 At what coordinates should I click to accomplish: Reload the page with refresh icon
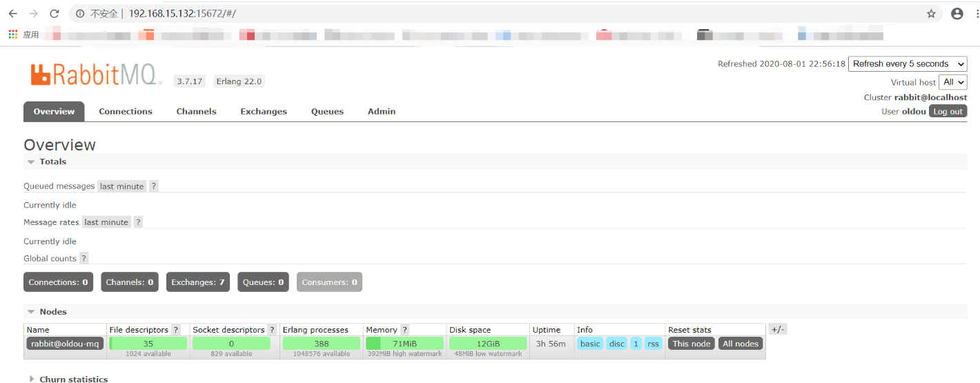(x=54, y=14)
